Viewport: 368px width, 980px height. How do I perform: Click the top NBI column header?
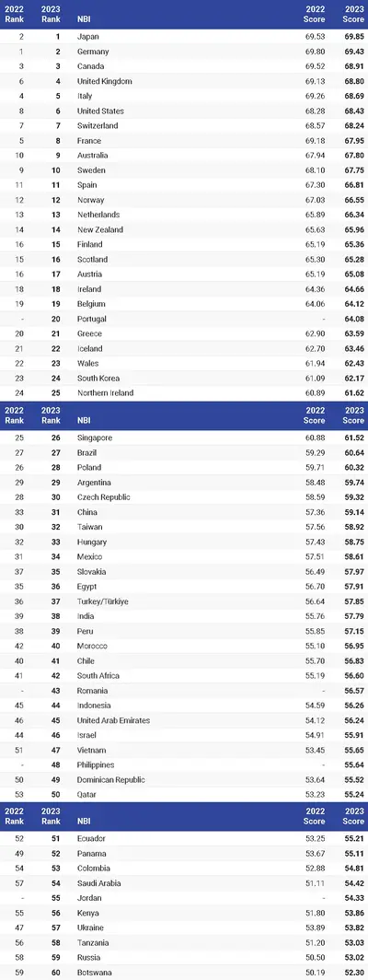pos(83,19)
